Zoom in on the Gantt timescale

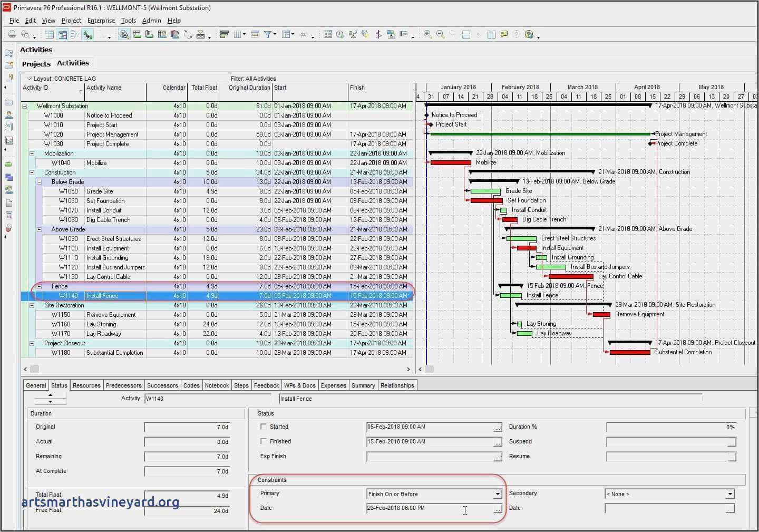point(427,35)
